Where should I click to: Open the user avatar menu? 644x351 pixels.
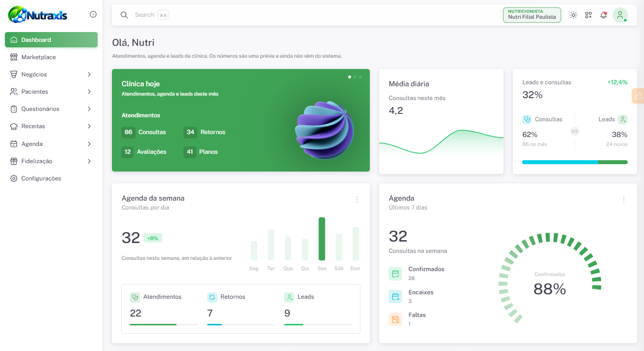(x=620, y=15)
